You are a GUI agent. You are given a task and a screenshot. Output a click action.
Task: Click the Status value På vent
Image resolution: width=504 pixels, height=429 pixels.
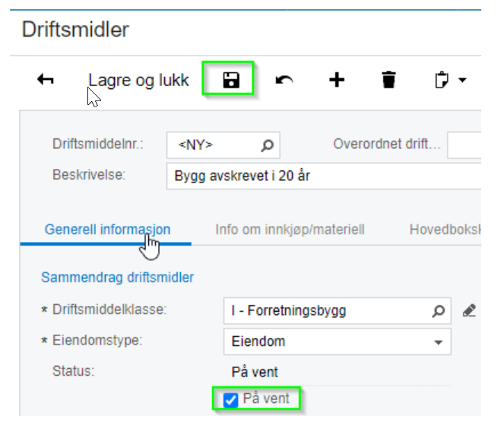click(x=255, y=372)
